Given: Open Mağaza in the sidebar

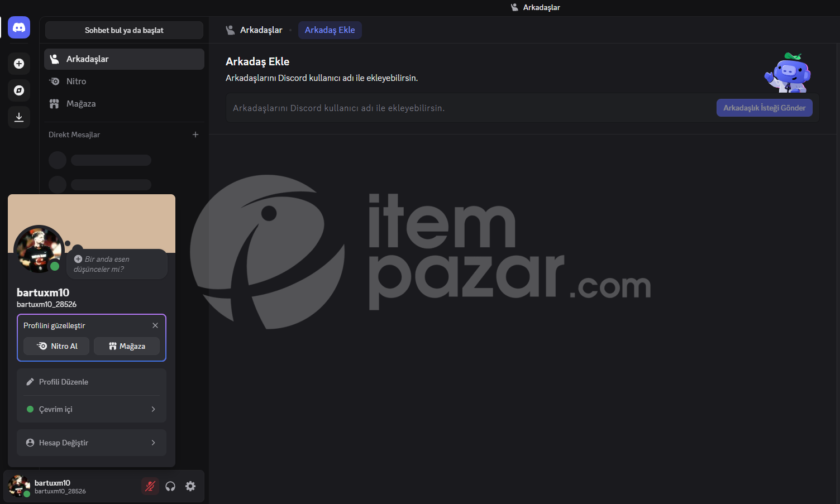Looking at the screenshot, I should point(124,104).
